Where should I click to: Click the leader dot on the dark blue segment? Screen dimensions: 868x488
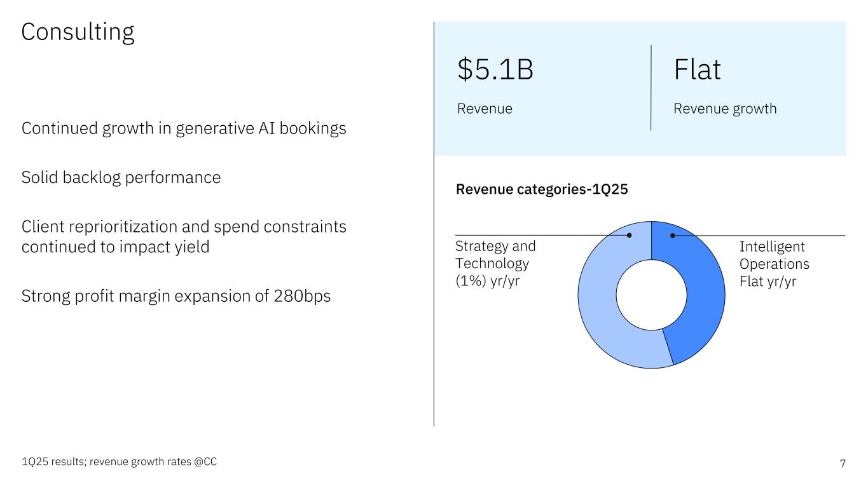tap(672, 235)
